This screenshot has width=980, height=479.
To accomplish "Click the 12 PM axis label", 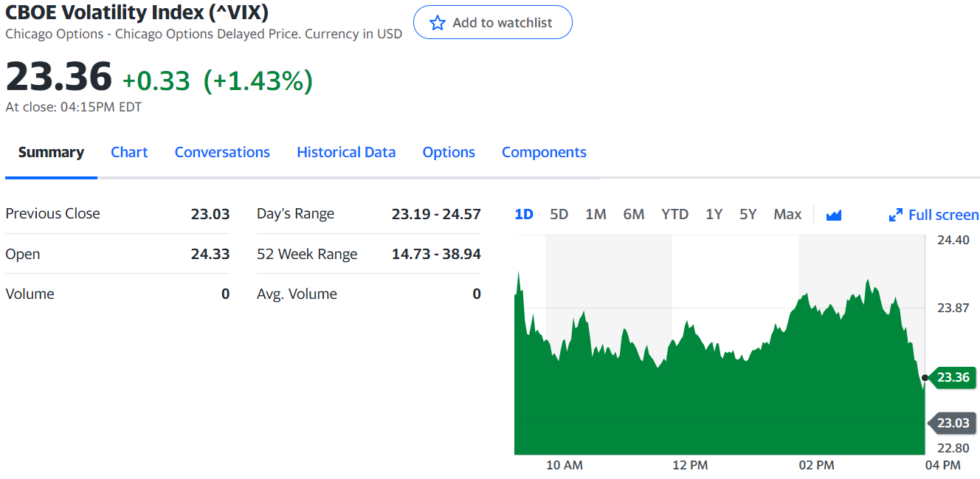I will [x=690, y=465].
